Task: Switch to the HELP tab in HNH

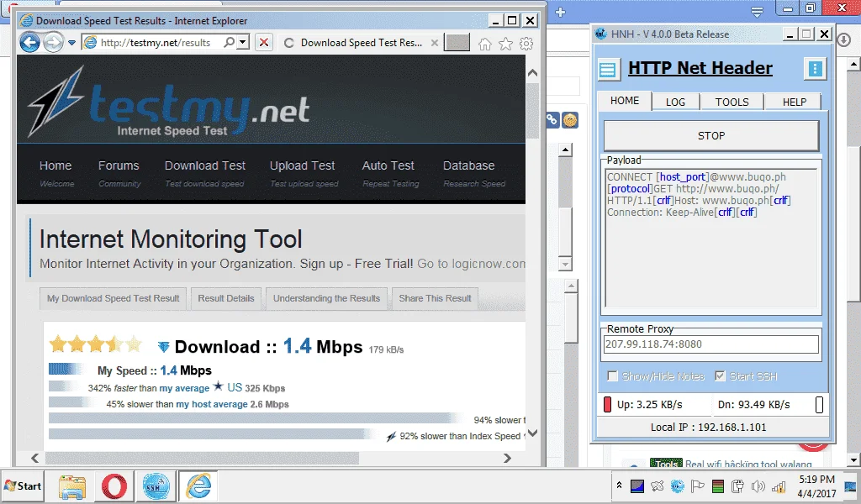Action: click(x=794, y=102)
